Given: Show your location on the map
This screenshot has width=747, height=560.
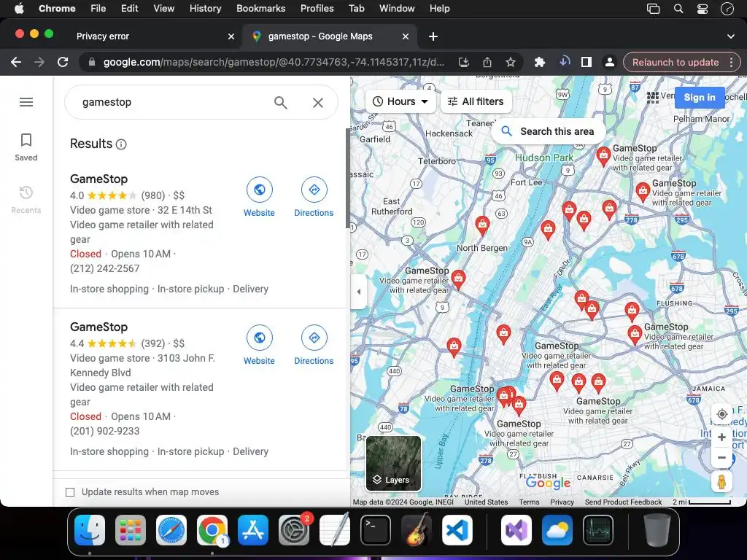Looking at the screenshot, I should (x=721, y=414).
